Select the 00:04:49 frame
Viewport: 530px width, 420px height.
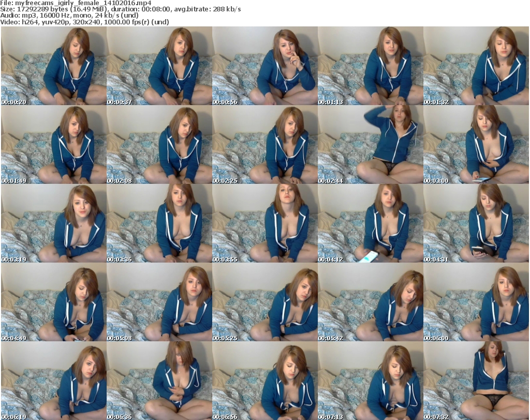[54, 301]
